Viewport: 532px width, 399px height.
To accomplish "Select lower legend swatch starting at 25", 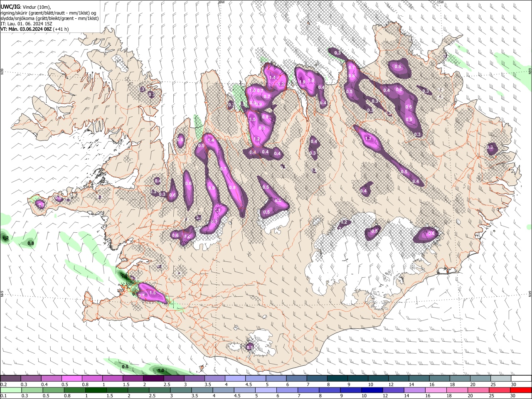I will click(501, 390).
